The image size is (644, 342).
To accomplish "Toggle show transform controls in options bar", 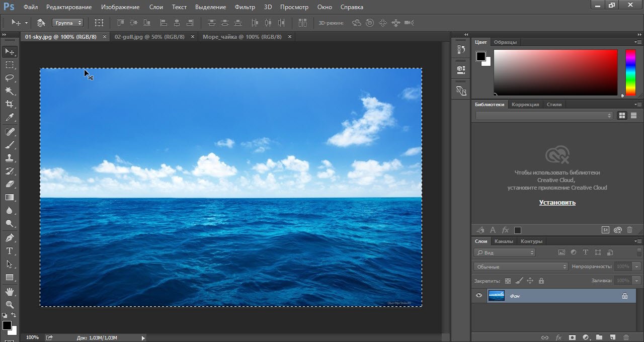I will 99,23.
